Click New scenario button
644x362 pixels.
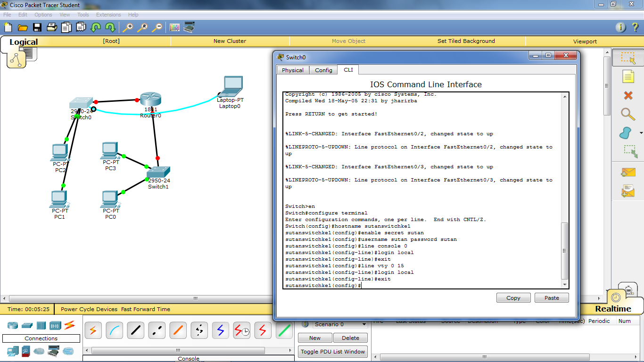tap(315, 338)
